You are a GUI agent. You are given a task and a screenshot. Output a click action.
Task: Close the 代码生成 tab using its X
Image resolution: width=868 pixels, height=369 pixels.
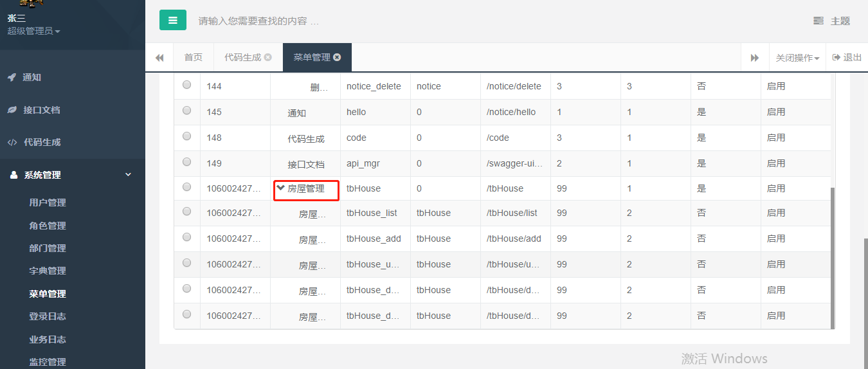pos(268,57)
